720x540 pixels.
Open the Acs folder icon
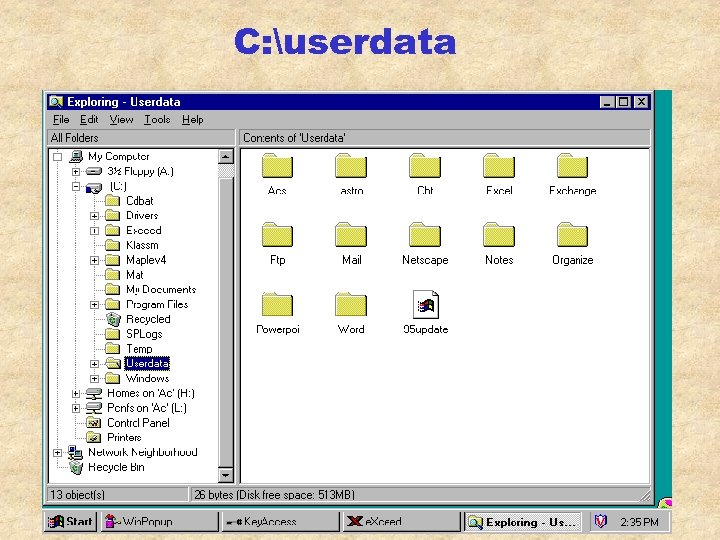click(x=277, y=166)
